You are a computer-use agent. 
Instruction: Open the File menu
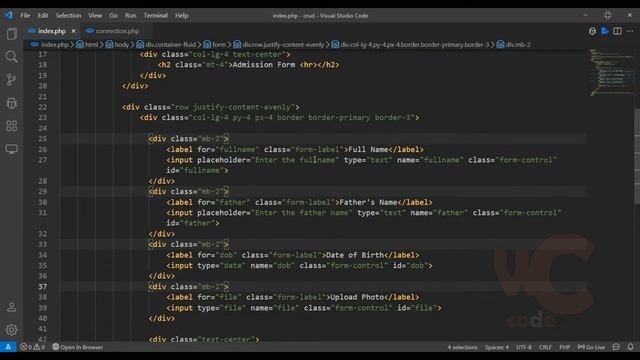click(x=25, y=16)
